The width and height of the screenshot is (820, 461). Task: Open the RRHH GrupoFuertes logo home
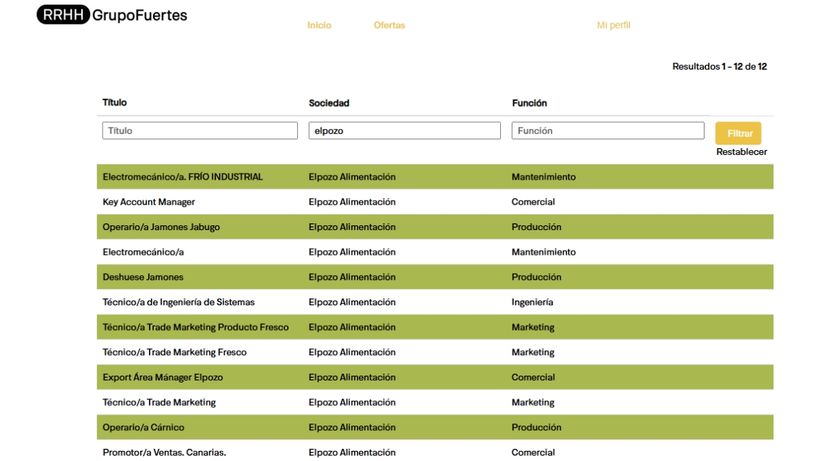pos(112,15)
